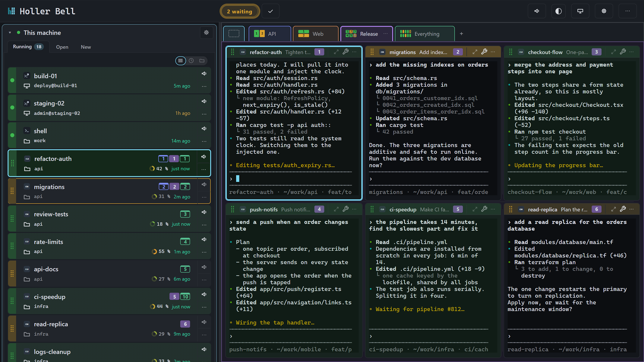Click the rate-limits 55 % progress ring
Screen dimensions: 644x362
[x=154, y=252]
